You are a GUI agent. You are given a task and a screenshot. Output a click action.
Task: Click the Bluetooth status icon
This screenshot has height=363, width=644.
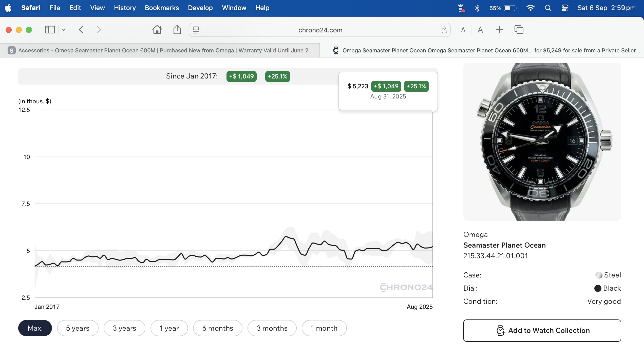[477, 8]
